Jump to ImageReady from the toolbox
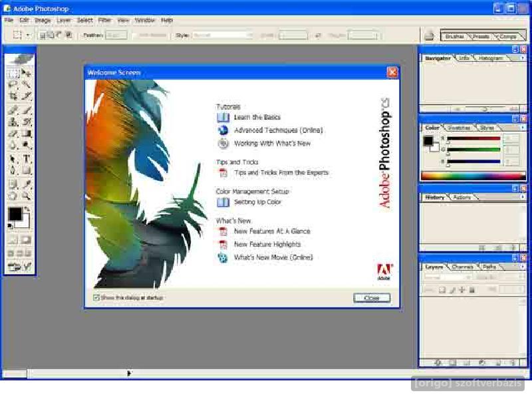The height and width of the screenshot is (399, 532). click(20, 267)
